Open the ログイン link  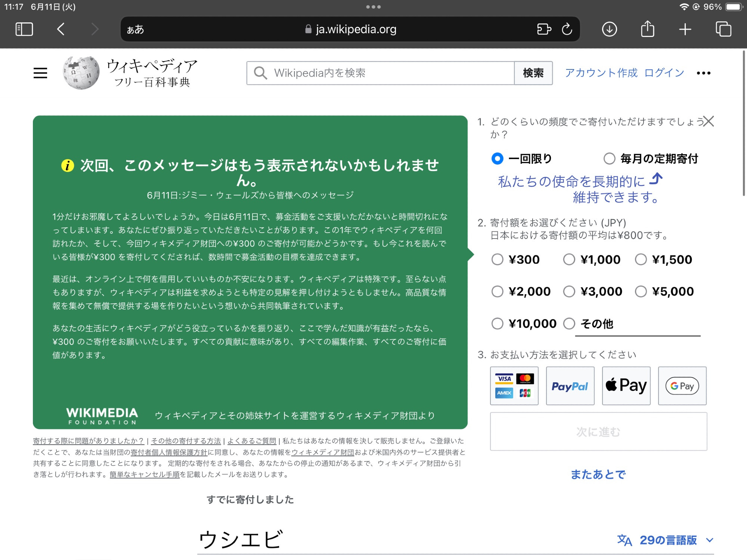[664, 72]
